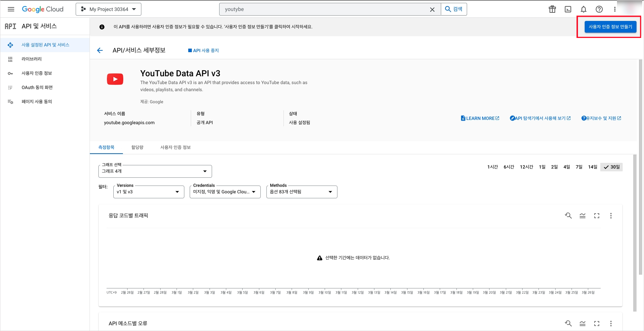Expand the Credentials filter dropdown

point(225,192)
